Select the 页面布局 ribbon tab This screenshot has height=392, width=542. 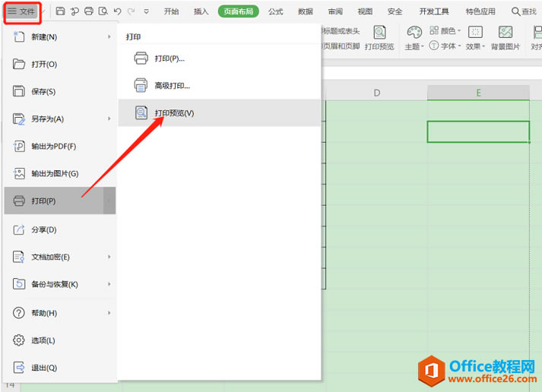[x=239, y=11]
